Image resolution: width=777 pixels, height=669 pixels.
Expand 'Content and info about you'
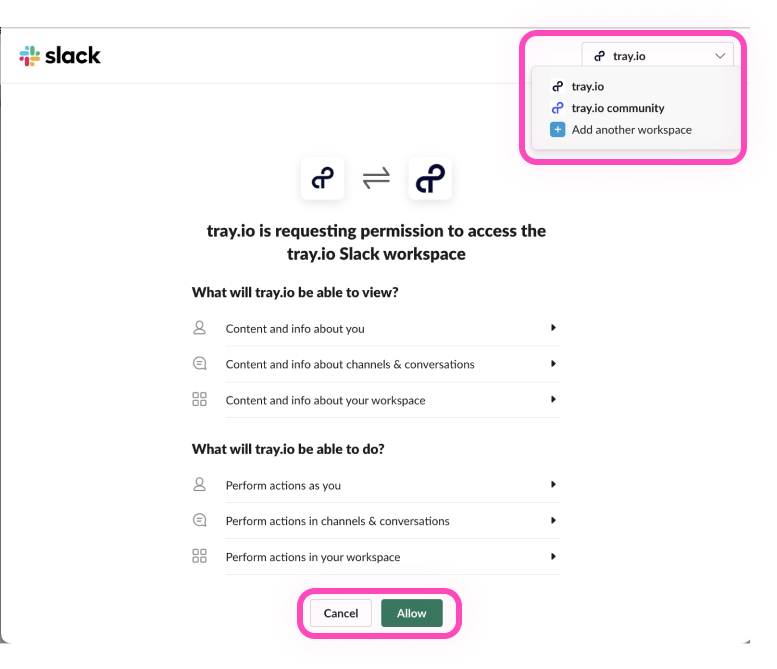point(553,328)
